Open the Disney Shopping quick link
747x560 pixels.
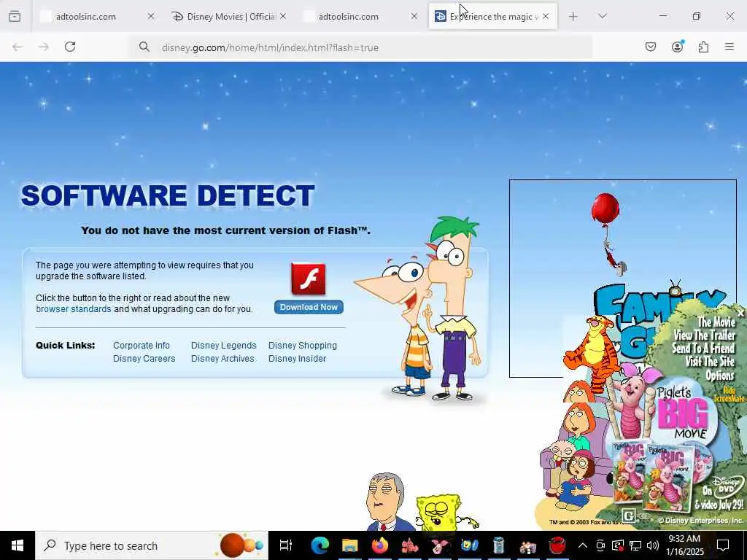[x=303, y=345]
